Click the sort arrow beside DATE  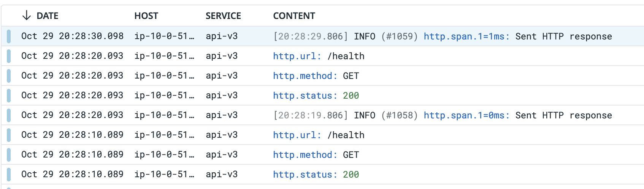click(26, 16)
